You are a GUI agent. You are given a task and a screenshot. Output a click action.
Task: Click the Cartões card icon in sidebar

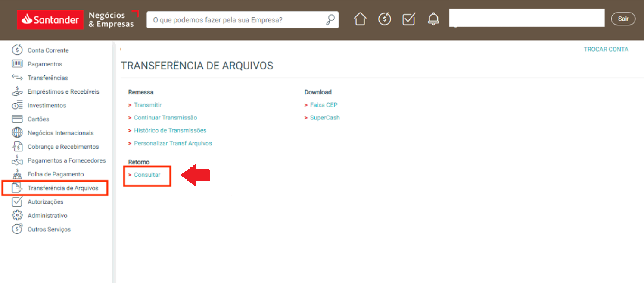(17, 119)
